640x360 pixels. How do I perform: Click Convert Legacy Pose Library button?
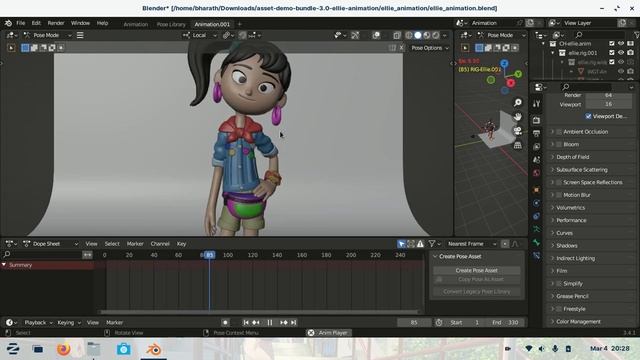[476, 292]
